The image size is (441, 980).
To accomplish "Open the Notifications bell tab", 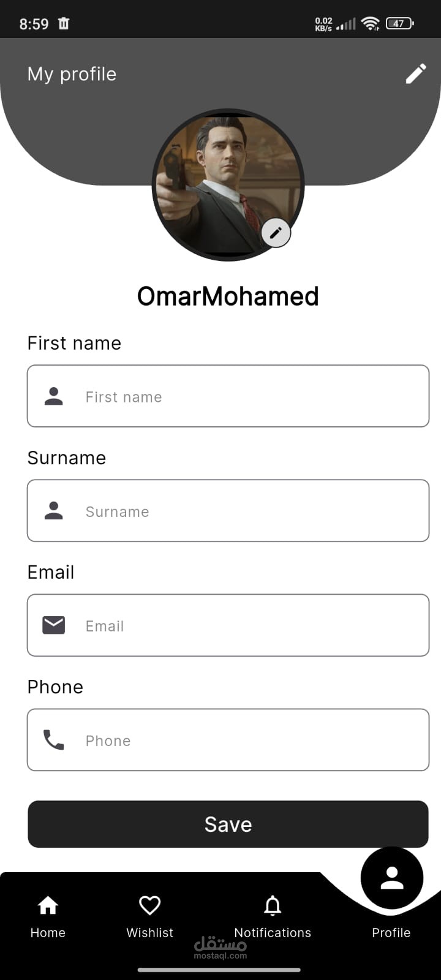I will point(273,916).
